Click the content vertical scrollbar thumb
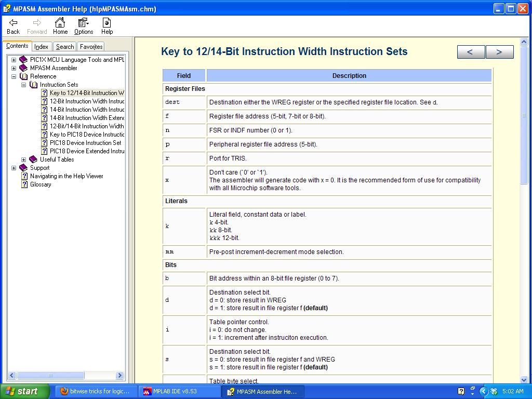This screenshot has width=532, height=399. click(x=524, y=115)
